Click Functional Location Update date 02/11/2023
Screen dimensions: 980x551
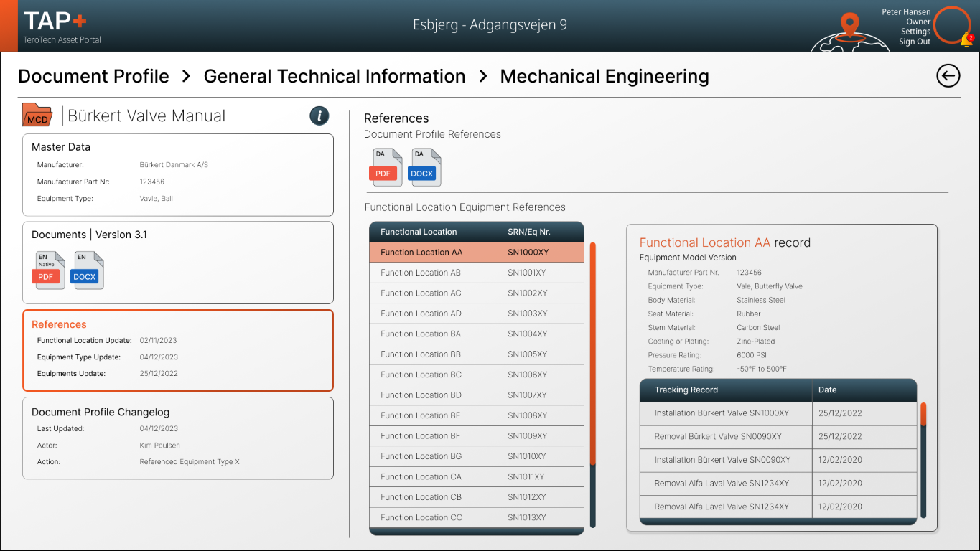pyautogui.click(x=158, y=341)
